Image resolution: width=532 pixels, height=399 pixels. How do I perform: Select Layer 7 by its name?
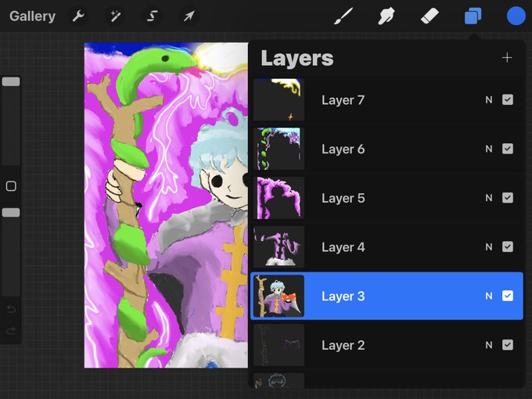pyautogui.click(x=343, y=100)
